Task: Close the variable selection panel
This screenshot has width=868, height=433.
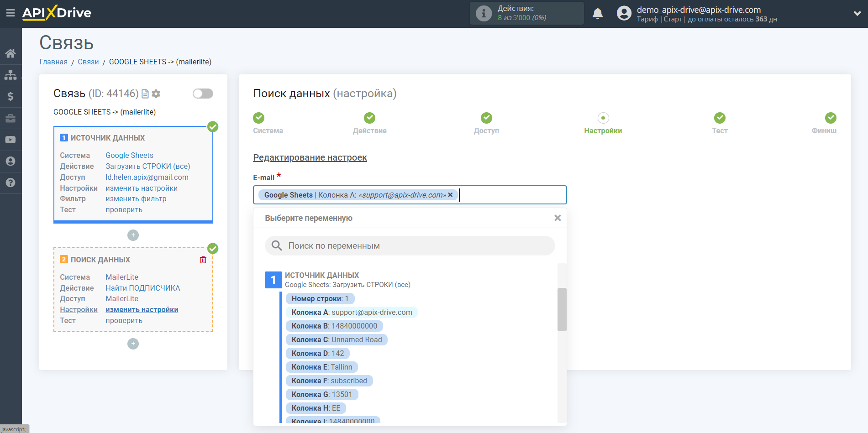Action: point(558,218)
